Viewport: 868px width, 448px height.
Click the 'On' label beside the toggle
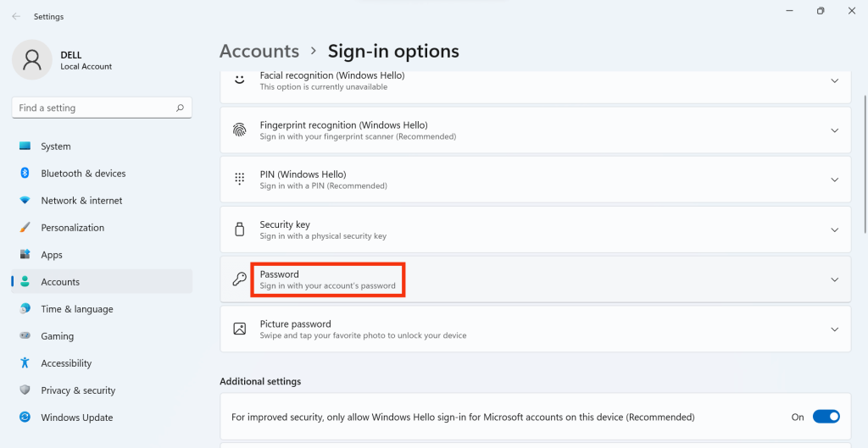[798, 417]
